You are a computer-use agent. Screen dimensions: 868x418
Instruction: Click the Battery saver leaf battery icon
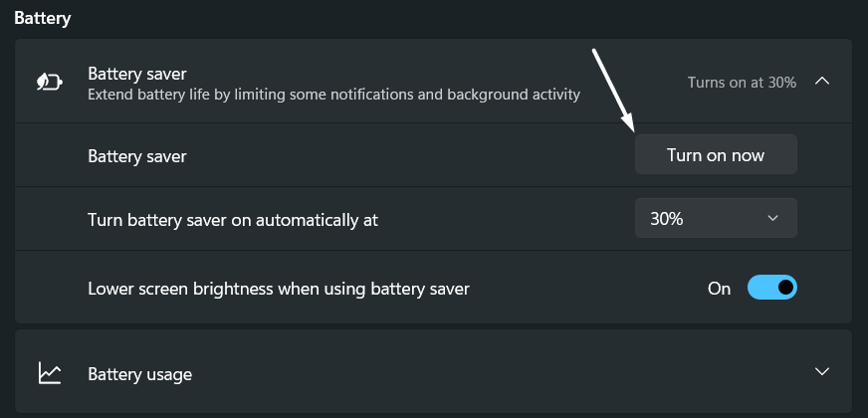point(49,82)
